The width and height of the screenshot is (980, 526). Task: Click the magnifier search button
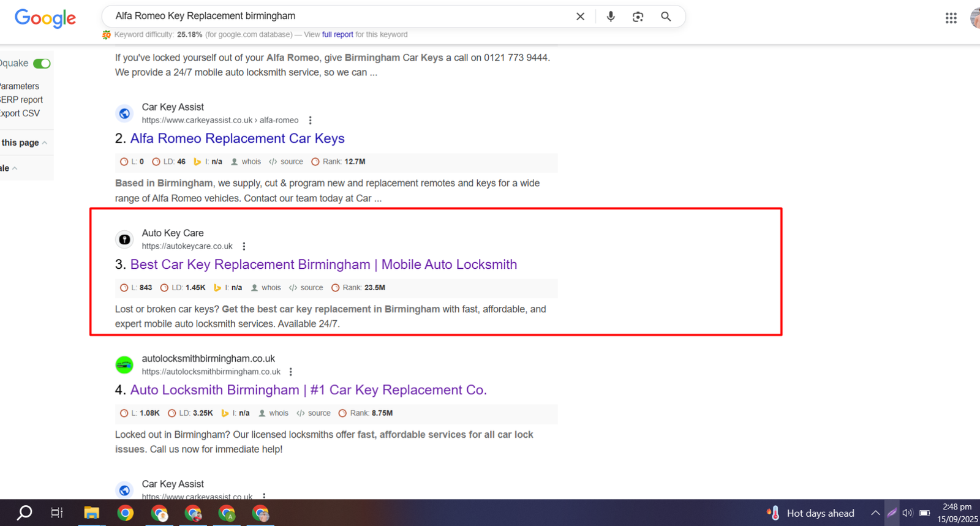pyautogui.click(x=666, y=17)
